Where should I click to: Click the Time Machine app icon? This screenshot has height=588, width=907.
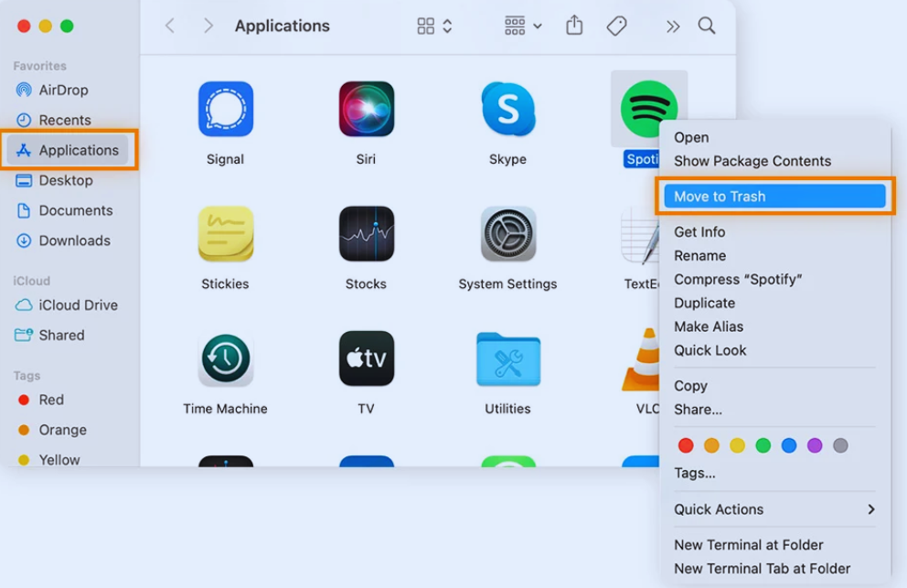click(226, 358)
